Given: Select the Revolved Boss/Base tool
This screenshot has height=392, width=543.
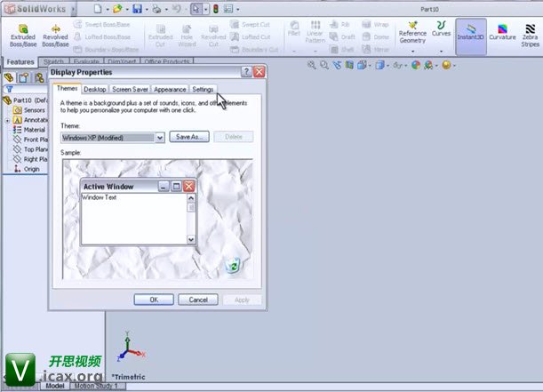Looking at the screenshot, I should pos(55,36).
